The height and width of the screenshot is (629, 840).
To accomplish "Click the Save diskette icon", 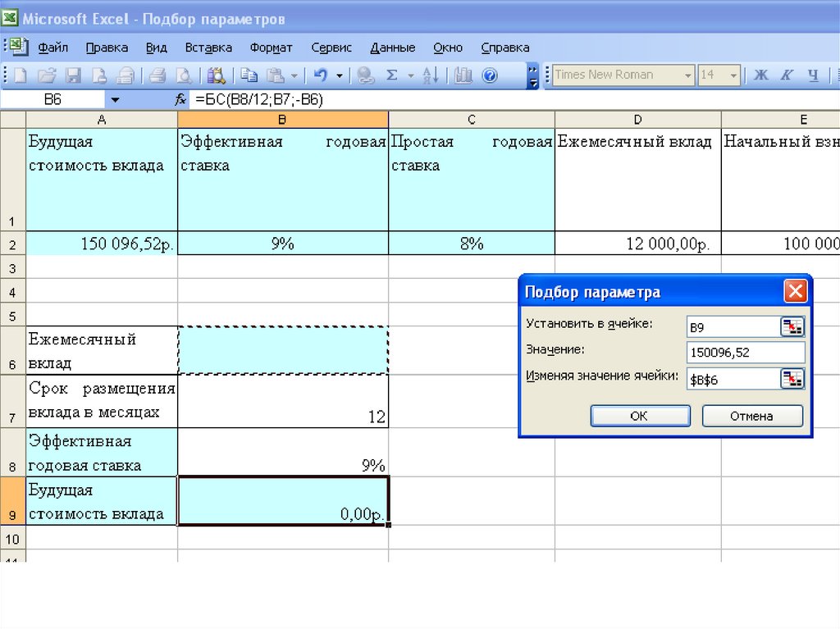I will (x=73, y=75).
